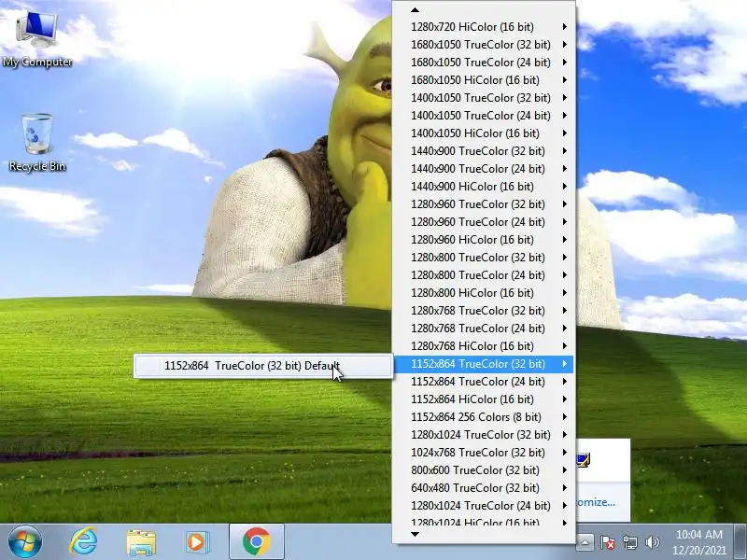Image resolution: width=747 pixels, height=560 pixels.
Task: Click 1280x800 HiColor (16 bit) text
Action: 472,293
